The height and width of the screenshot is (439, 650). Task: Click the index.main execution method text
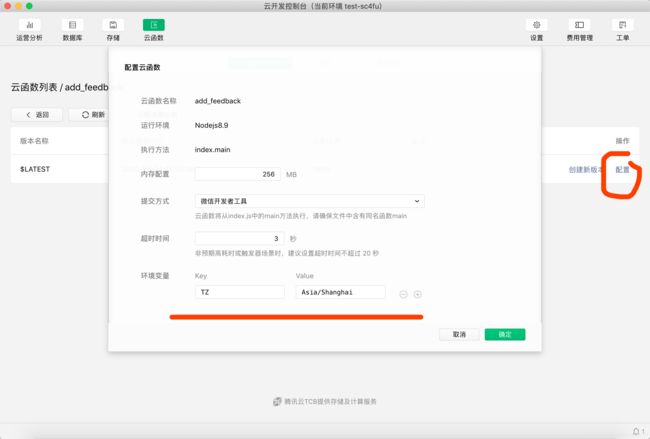tap(212, 150)
